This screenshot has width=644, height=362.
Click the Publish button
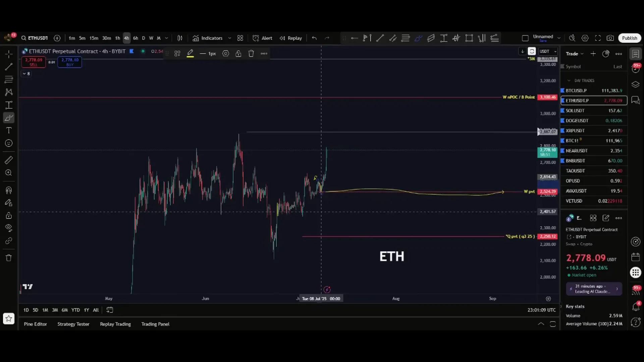pyautogui.click(x=630, y=38)
